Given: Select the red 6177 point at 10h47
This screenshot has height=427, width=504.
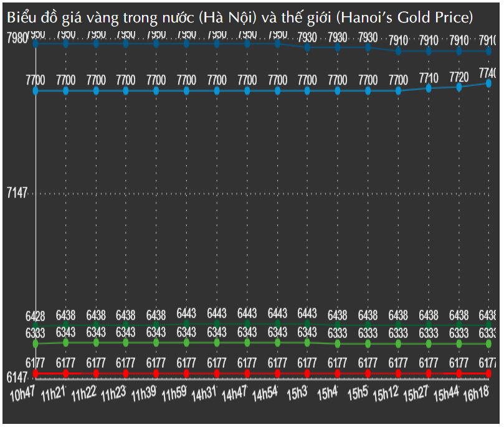Looking at the screenshot, I should [x=36, y=373].
